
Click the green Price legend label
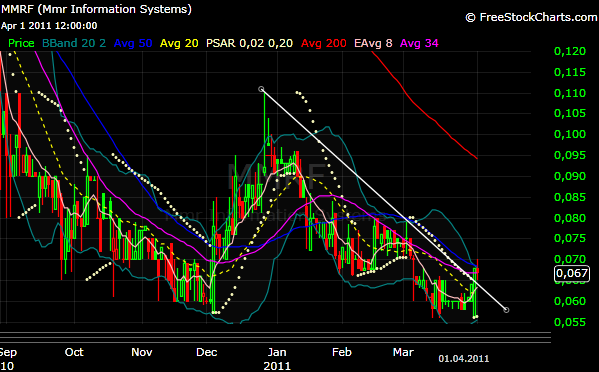coord(21,43)
